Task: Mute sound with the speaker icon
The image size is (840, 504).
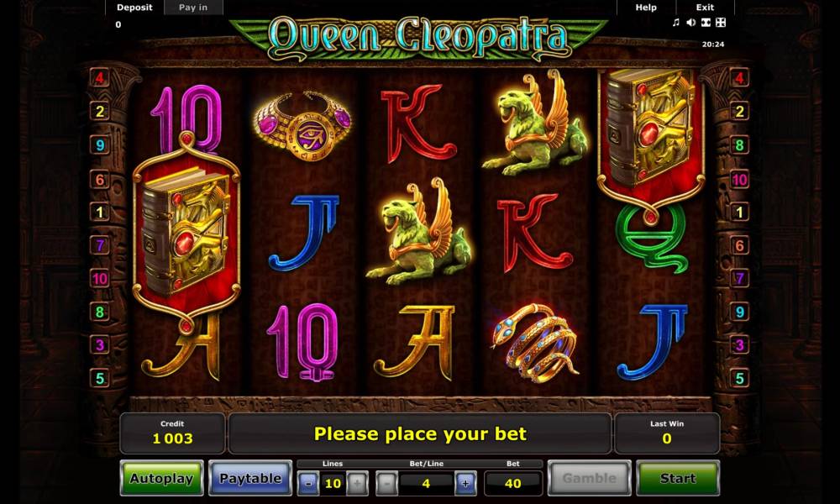Action: [x=690, y=23]
